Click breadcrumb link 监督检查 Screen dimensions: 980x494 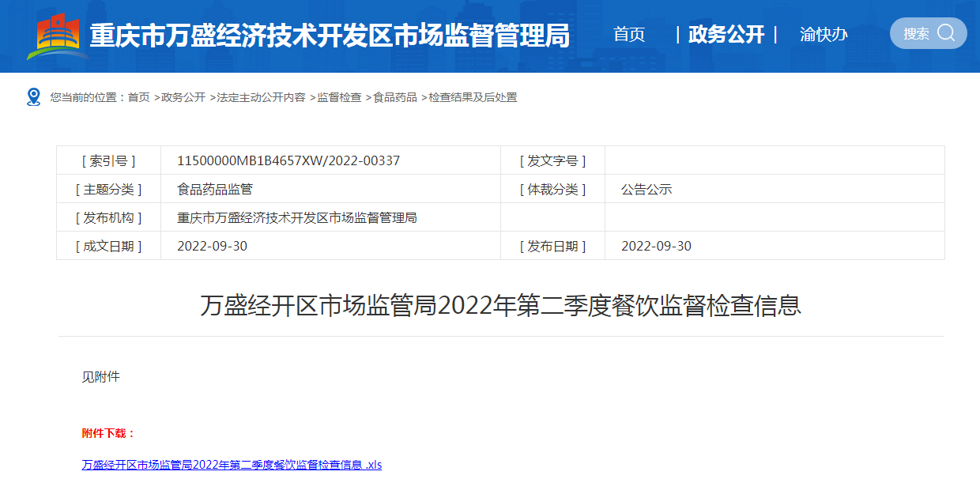[x=339, y=97]
